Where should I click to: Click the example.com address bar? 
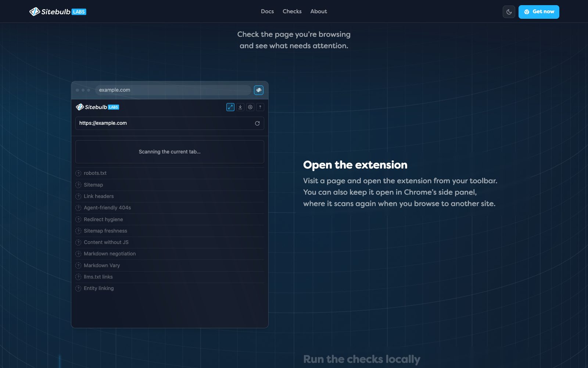click(x=173, y=90)
